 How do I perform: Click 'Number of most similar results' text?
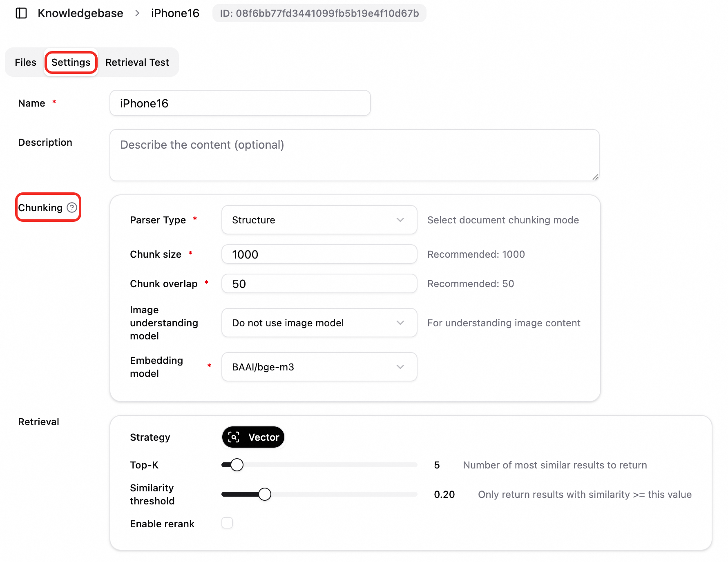(555, 465)
